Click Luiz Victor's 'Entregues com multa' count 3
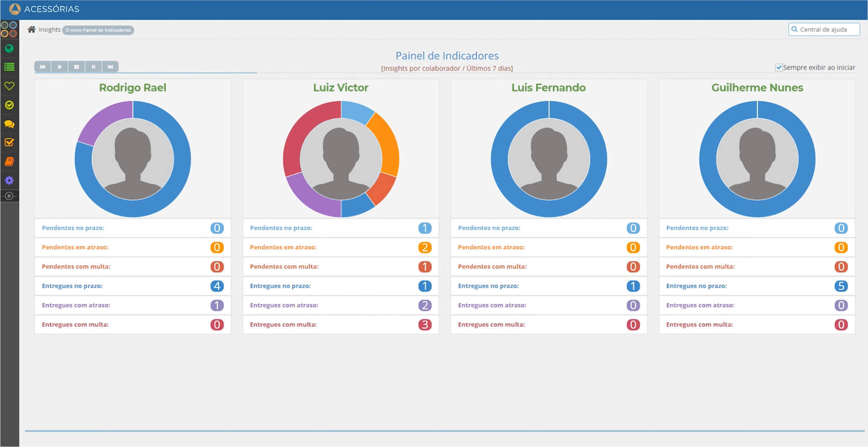Image resolution: width=868 pixels, height=447 pixels. [x=425, y=325]
